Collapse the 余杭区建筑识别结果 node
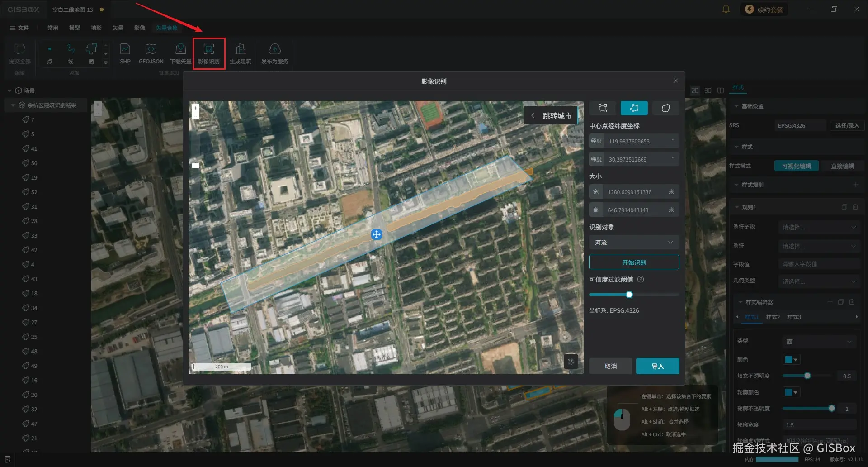The width and height of the screenshot is (868, 467). click(x=13, y=105)
